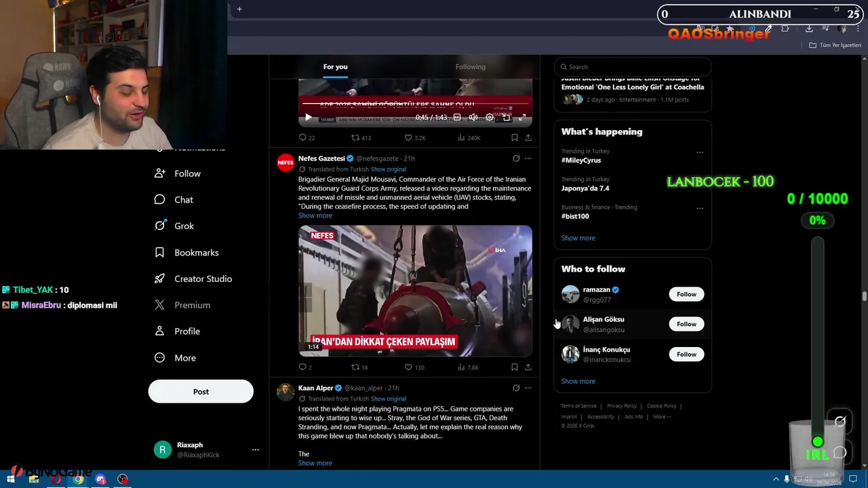Open the Opera browser taskbar icon

click(x=56, y=479)
